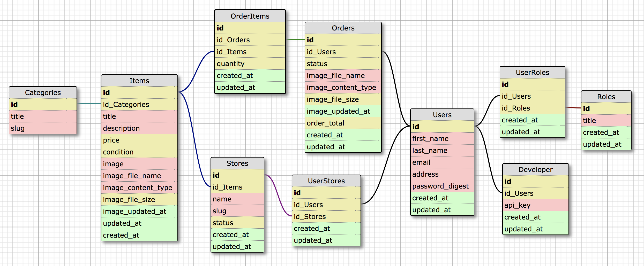This screenshot has width=644, height=266.
Task: Select the slug field in Stores table
Action: [x=237, y=211]
